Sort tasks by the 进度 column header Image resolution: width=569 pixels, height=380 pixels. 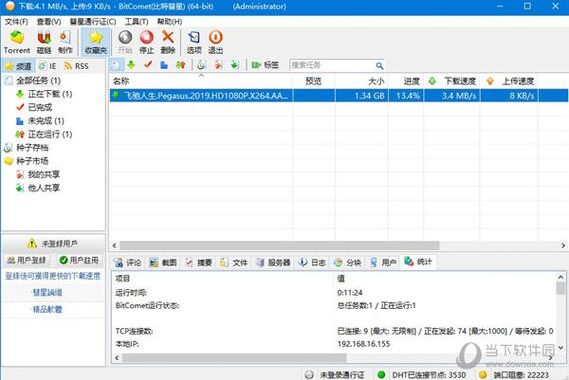click(x=406, y=81)
